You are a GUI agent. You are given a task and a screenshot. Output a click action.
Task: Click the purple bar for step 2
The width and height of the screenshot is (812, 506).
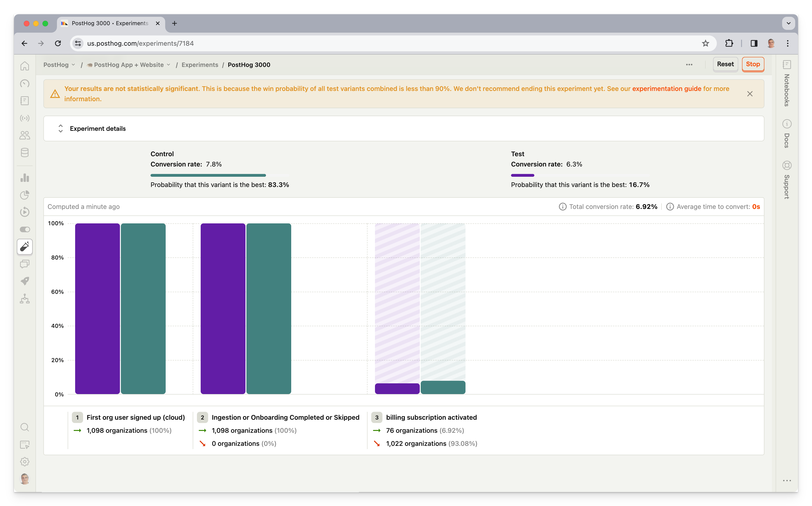pyautogui.click(x=223, y=308)
